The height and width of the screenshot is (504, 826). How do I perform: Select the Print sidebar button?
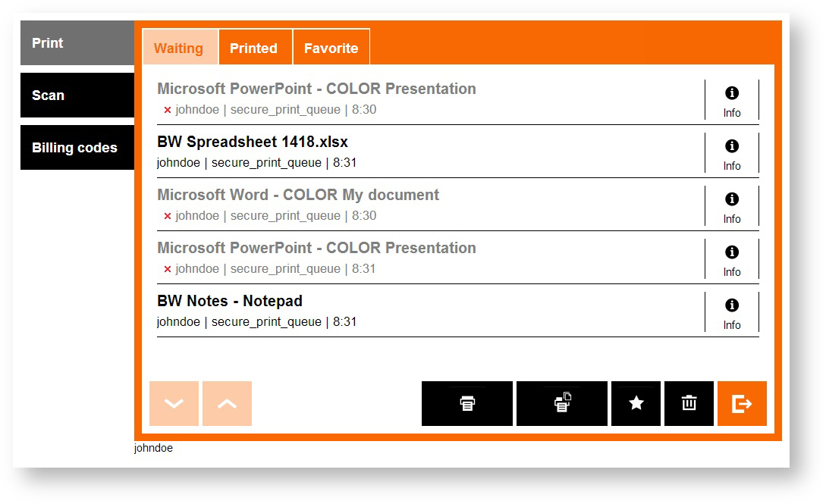point(77,43)
